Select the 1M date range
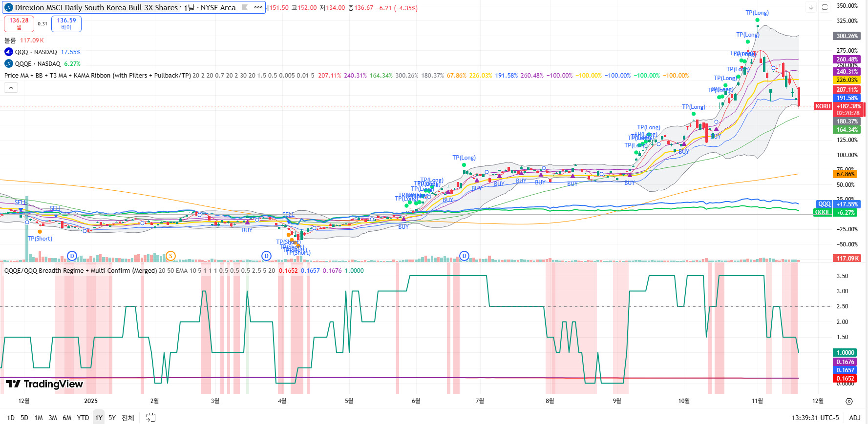 pyautogui.click(x=39, y=418)
